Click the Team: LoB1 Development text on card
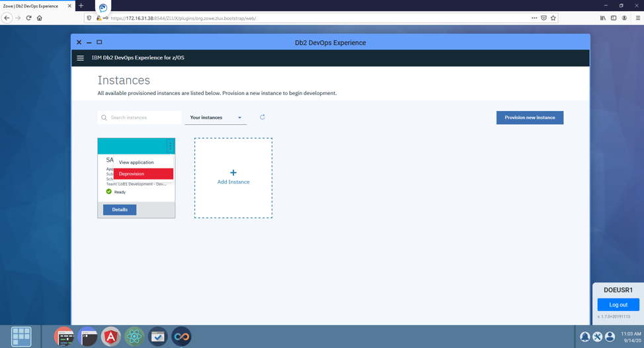644x348 pixels. (x=136, y=184)
